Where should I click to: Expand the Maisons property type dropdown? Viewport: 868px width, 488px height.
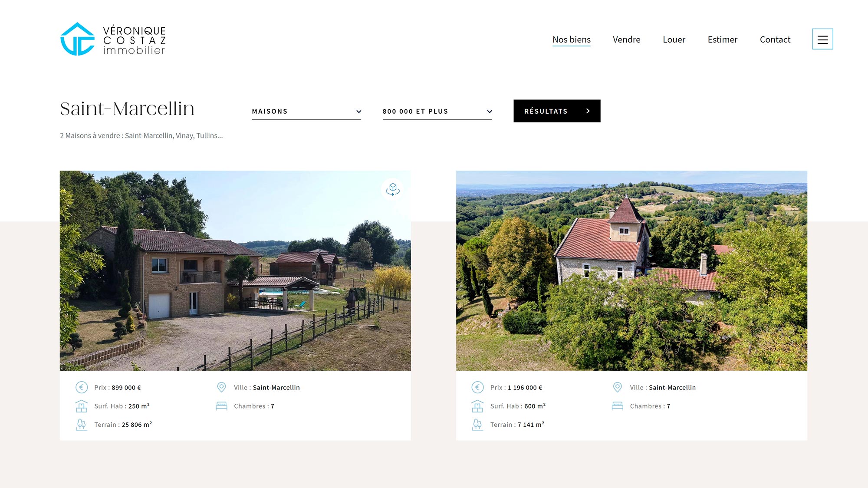pos(306,111)
